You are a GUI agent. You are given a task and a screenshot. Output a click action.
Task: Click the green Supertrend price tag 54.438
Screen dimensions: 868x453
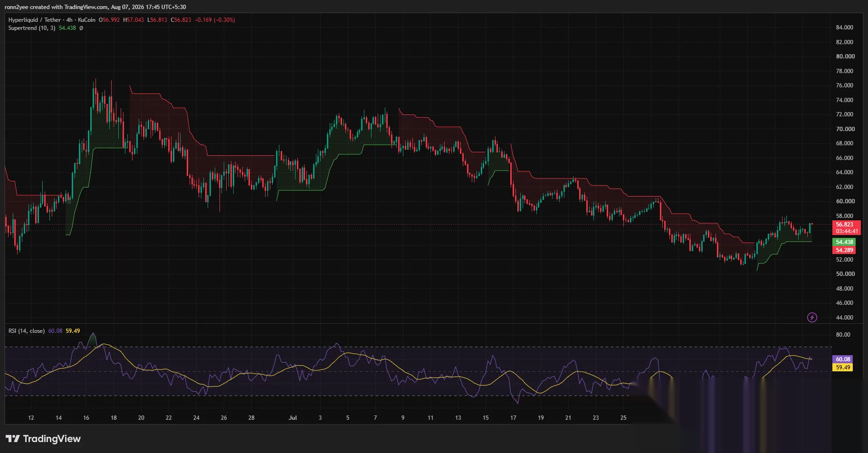[844, 242]
